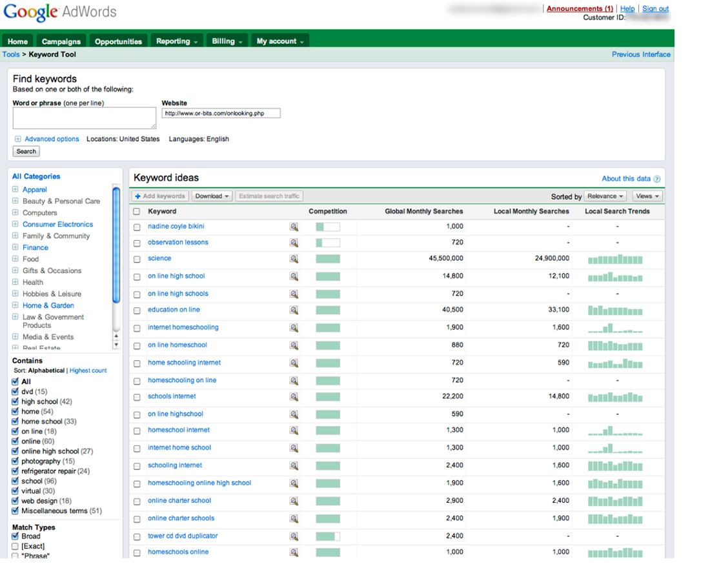This screenshot has width=710, height=588.
Task: Toggle the refrigerator repair (24) checkbox
Action: [15, 471]
